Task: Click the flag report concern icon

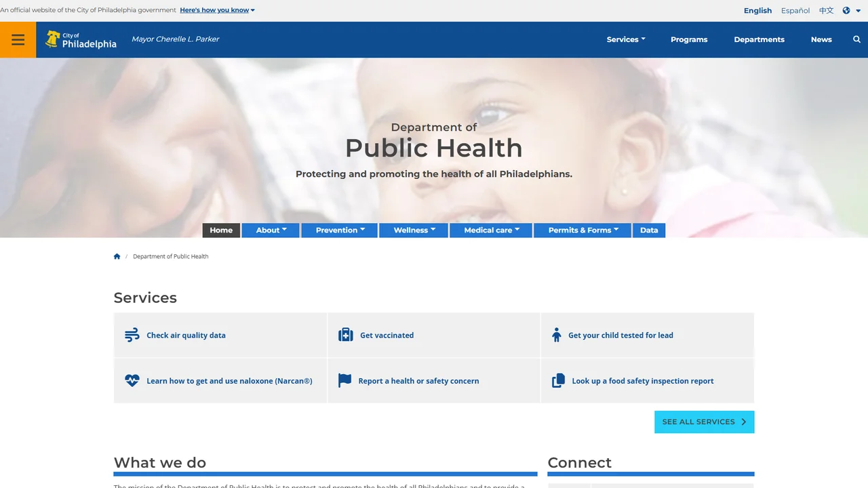Action: (345, 381)
